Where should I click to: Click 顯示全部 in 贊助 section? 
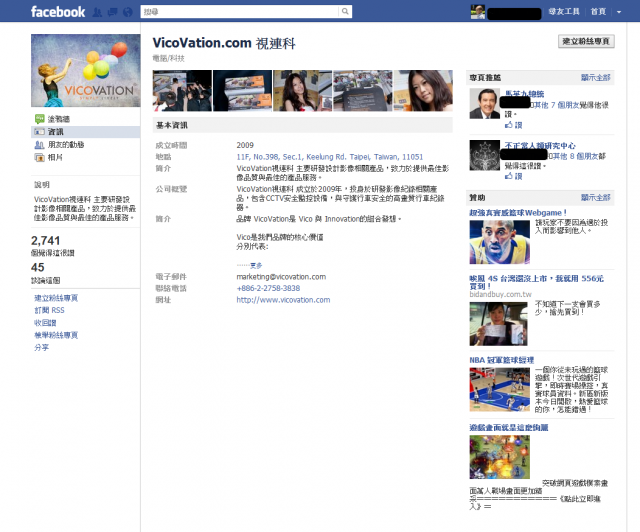point(596,198)
